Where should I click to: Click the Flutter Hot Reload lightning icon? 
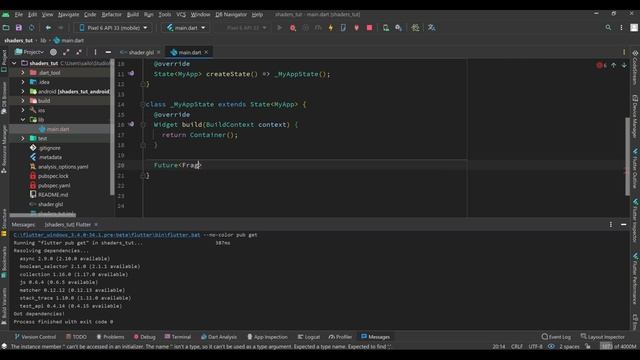(331, 28)
